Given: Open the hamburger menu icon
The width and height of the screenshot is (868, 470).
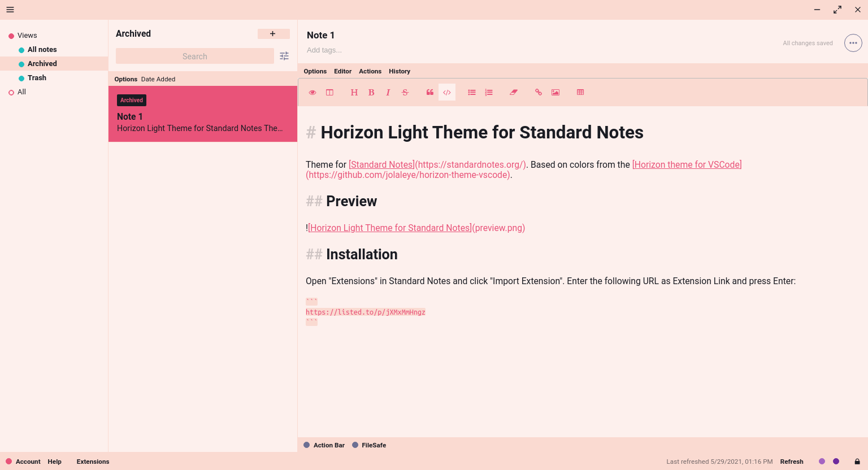Looking at the screenshot, I should click(x=10, y=10).
